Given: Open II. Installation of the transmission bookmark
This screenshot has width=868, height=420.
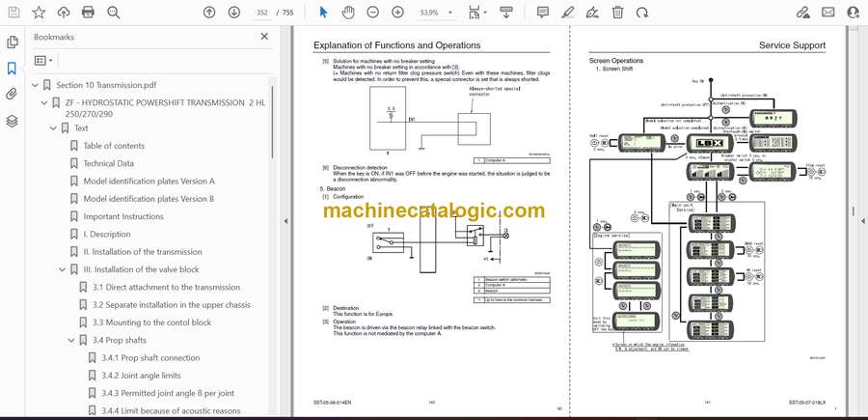Looking at the screenshot, I should 143,252.
